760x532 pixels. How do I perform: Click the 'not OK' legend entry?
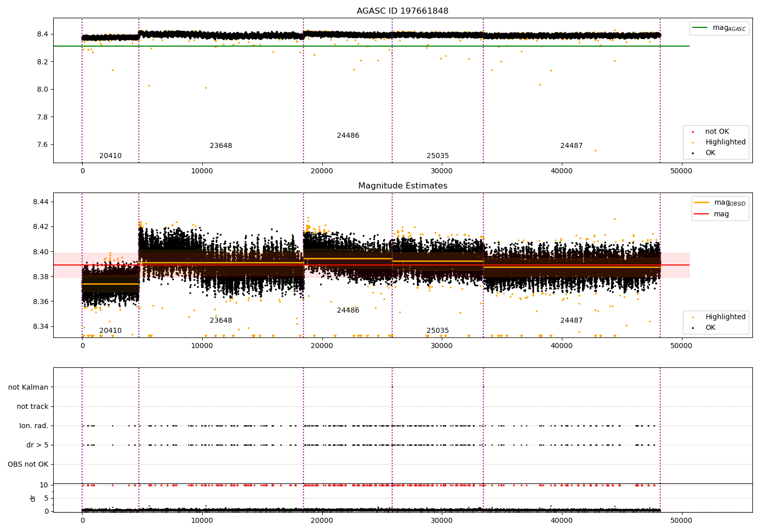point(717,132)
